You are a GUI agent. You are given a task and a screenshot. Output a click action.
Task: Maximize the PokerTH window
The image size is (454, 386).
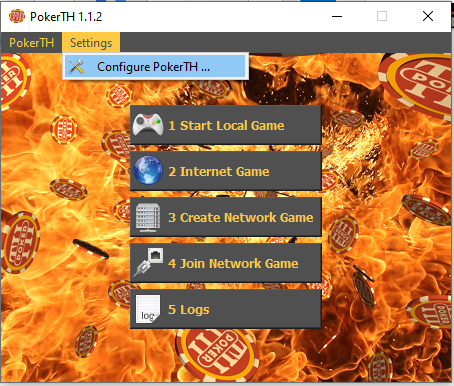point(382,16)
